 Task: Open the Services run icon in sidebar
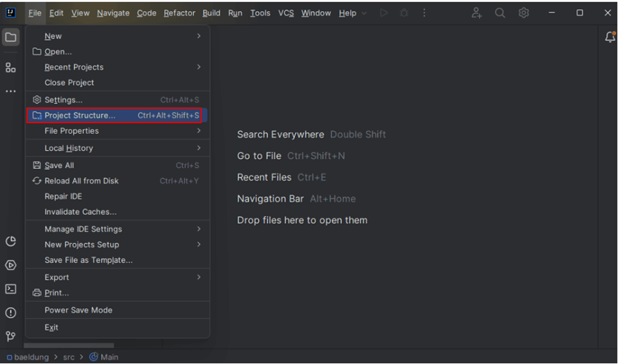point(10,265)
